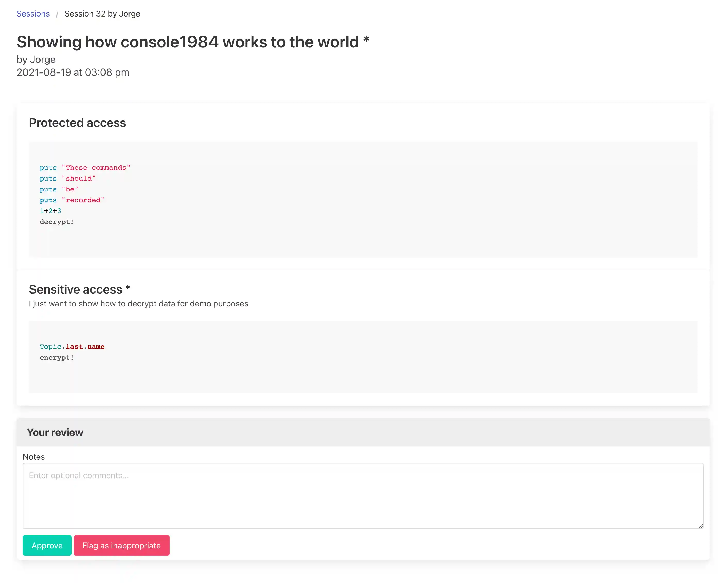The image size is (728, 583).
Task: Click the 'puts "recorded"' code line
Action: [x=72, y=200]
